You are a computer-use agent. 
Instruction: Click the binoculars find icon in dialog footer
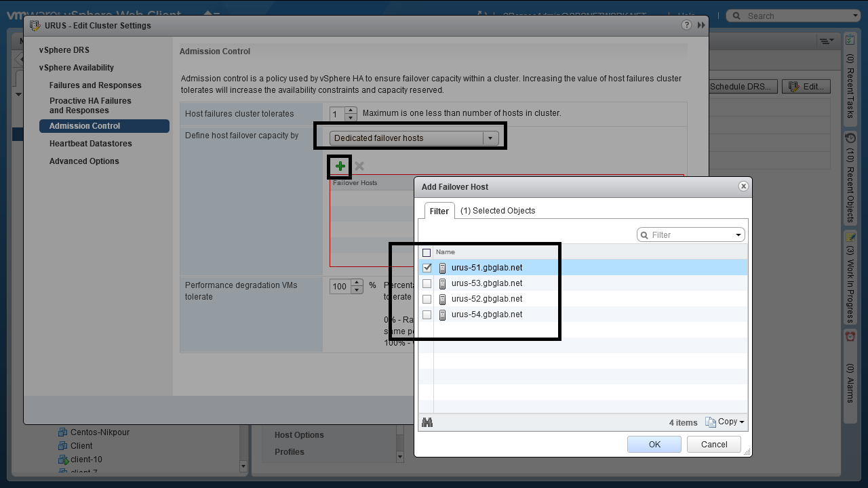tap(427, 422)
